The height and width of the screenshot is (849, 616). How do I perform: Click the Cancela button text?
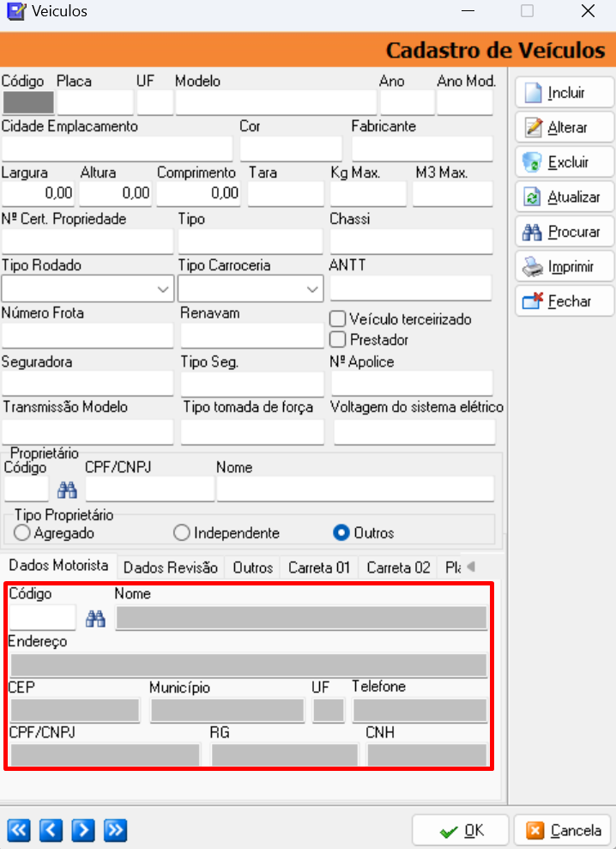(x=576, y=831)
